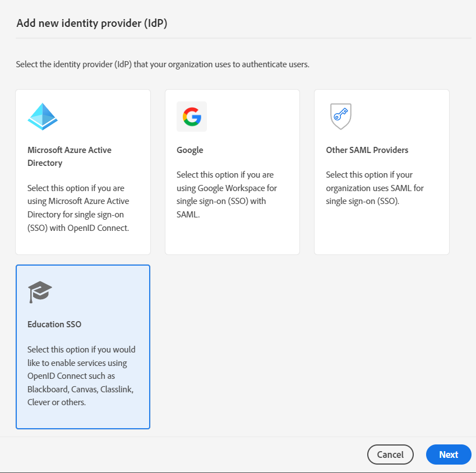Image resolution: width=476 pixels, height=473 pixels.
Task: Select the Microsoft Azure Active Directory heading
Action: [x=70, y=156]
